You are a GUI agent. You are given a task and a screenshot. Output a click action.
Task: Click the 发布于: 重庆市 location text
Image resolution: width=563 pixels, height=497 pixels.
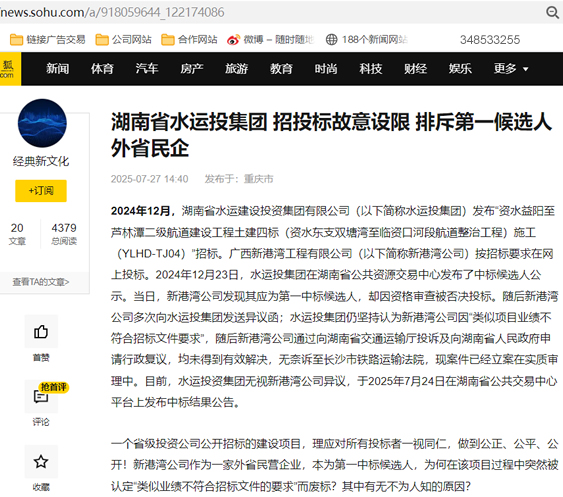pyautogui.click(x=239, y=179)
